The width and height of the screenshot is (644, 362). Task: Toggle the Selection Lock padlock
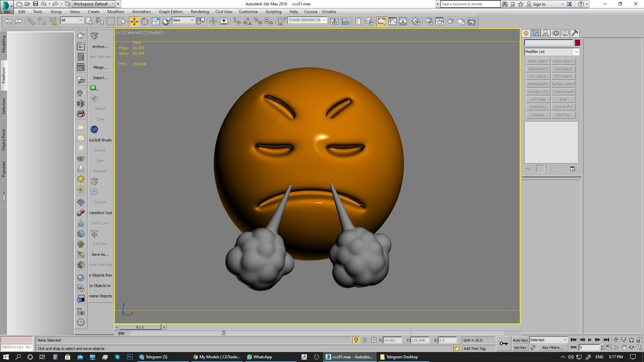click(365, 340)
